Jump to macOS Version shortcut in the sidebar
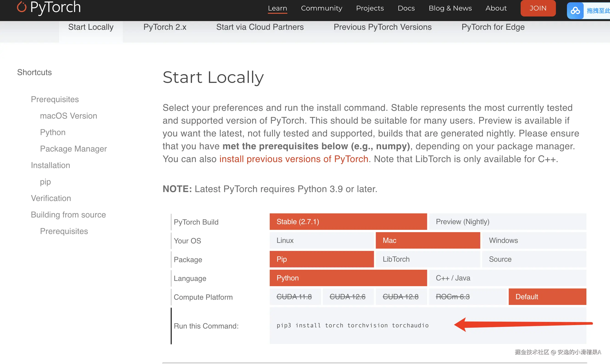This screenshot has width=610, height=364. click(69, 116)
